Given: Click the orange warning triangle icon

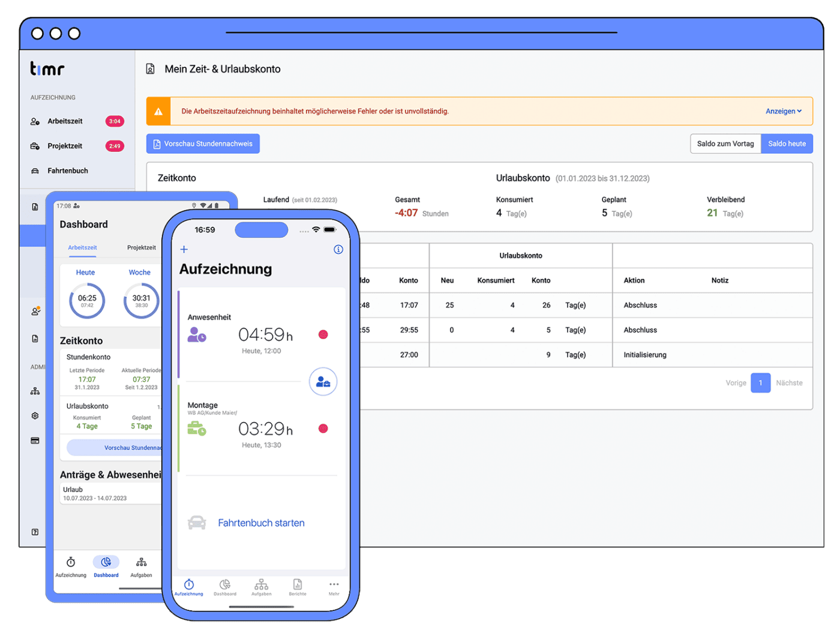Looking at the screenshot, I should pos(158,111).
